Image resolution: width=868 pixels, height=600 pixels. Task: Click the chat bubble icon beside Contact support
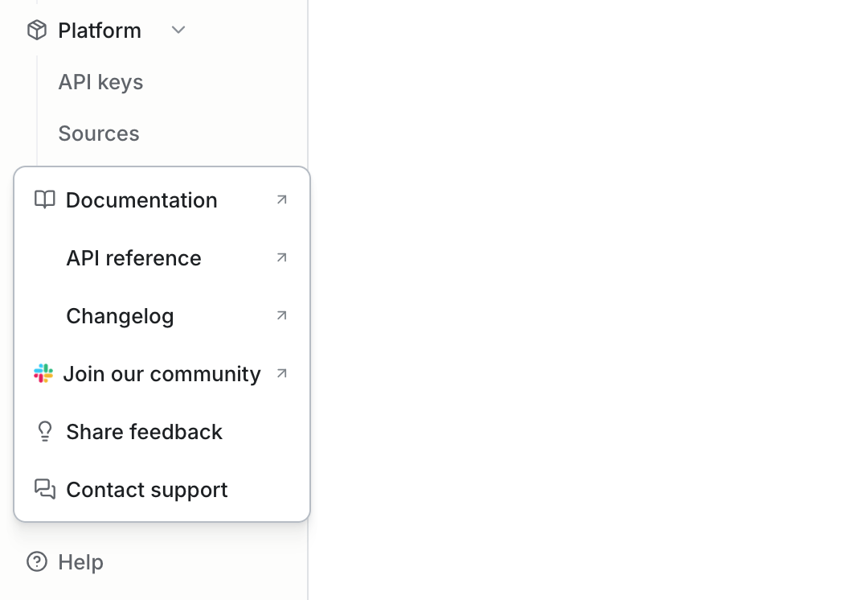click(44, 489)
